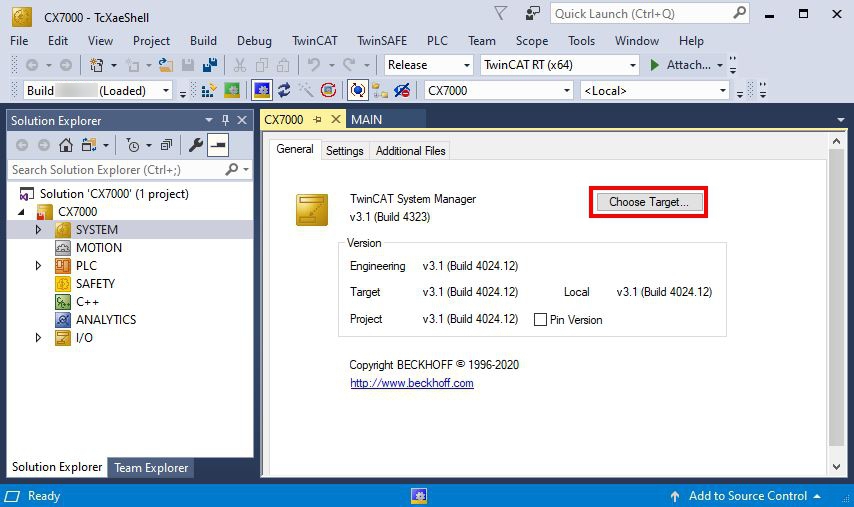
Task: Click the Restart TwinCAT Run Mode green icon
Action: coord(232,90)
